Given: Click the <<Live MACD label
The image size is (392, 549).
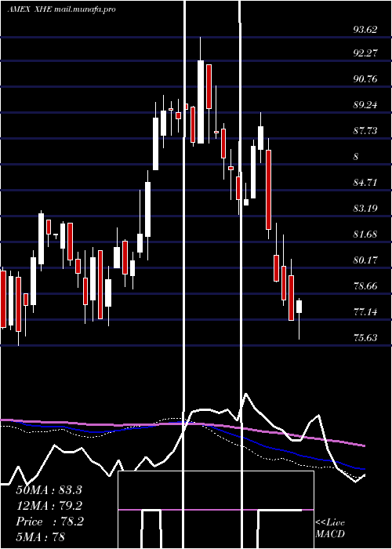Looking at the screenshot, I should (x=330, y=529).
